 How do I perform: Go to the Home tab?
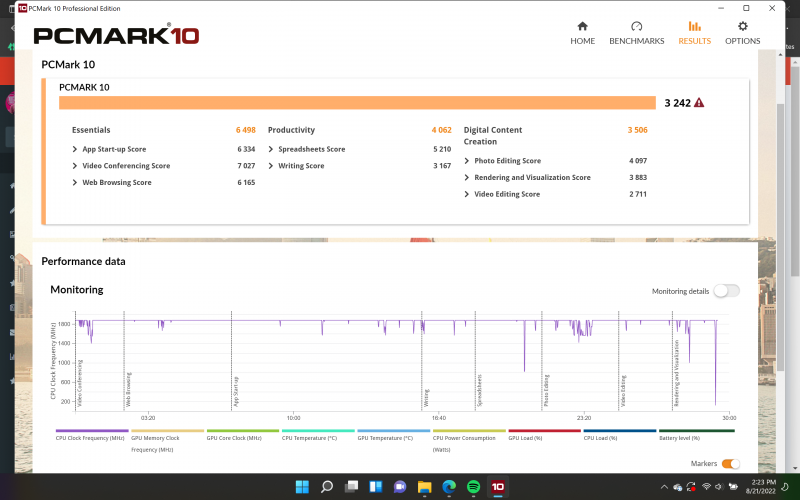[x=582, y=33]
